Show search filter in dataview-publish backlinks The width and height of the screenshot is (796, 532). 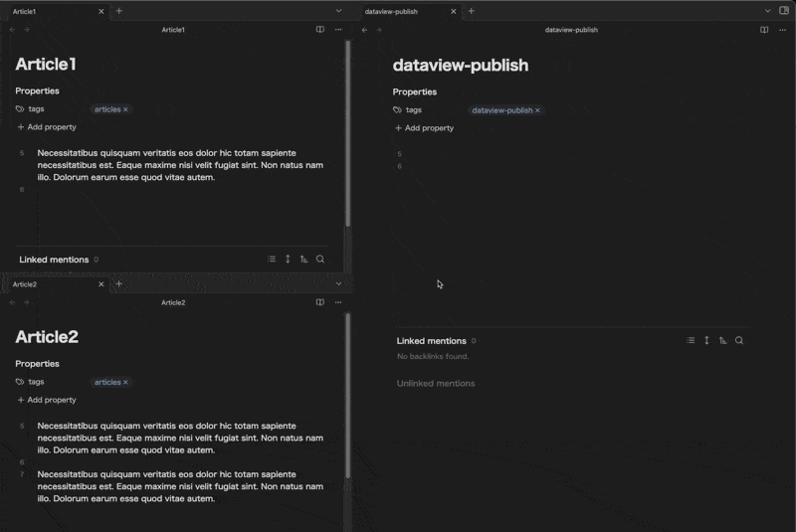[x=739, y=340]
